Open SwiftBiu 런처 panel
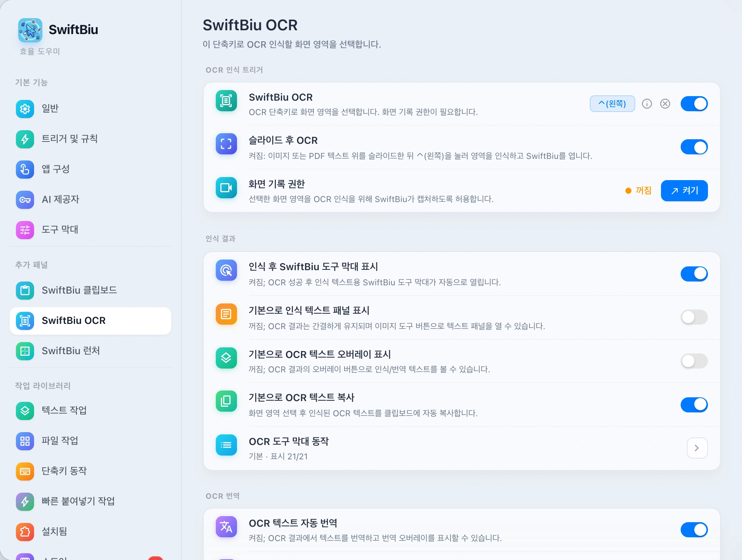 click(x=90, y=351)
